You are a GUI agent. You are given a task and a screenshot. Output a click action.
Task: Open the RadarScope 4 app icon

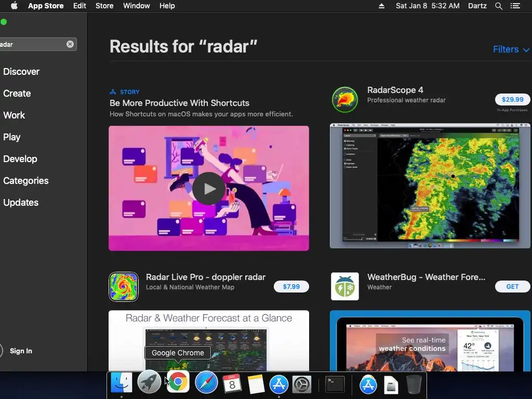pos(345,100)
